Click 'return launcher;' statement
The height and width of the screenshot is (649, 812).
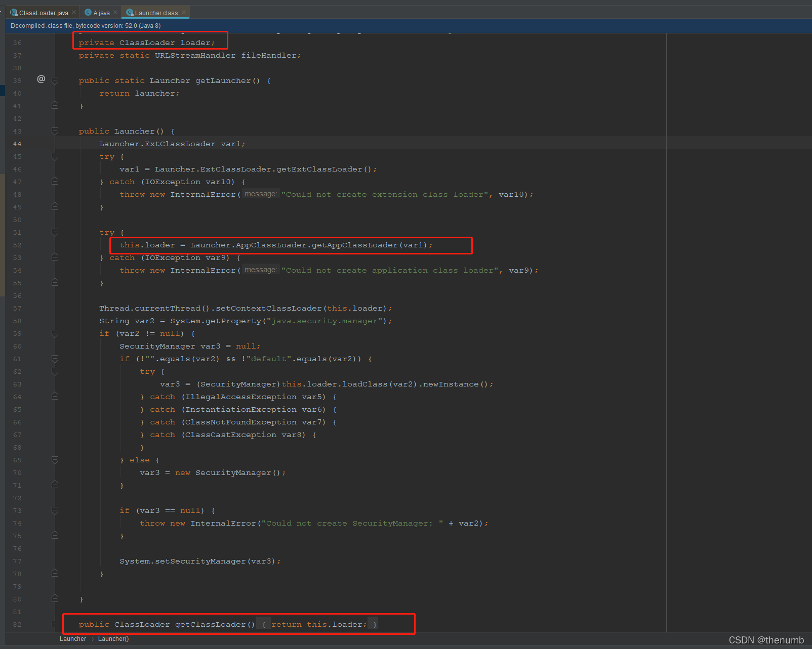(139, 94)
